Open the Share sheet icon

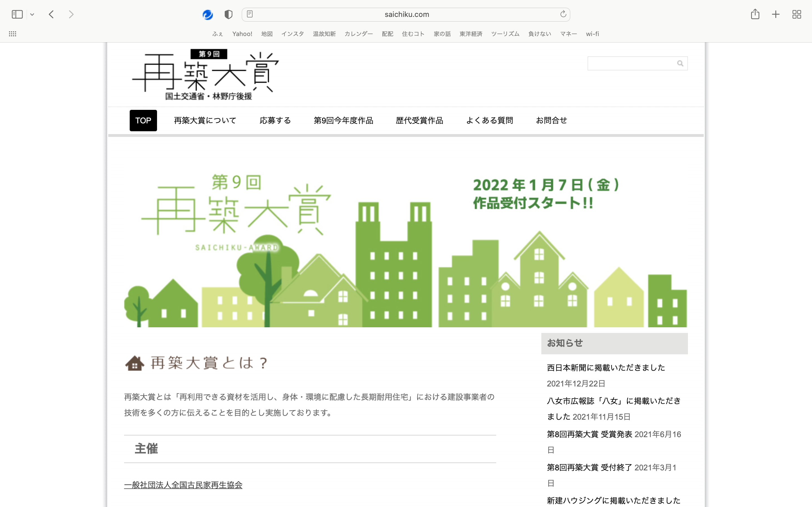(755, 14)
